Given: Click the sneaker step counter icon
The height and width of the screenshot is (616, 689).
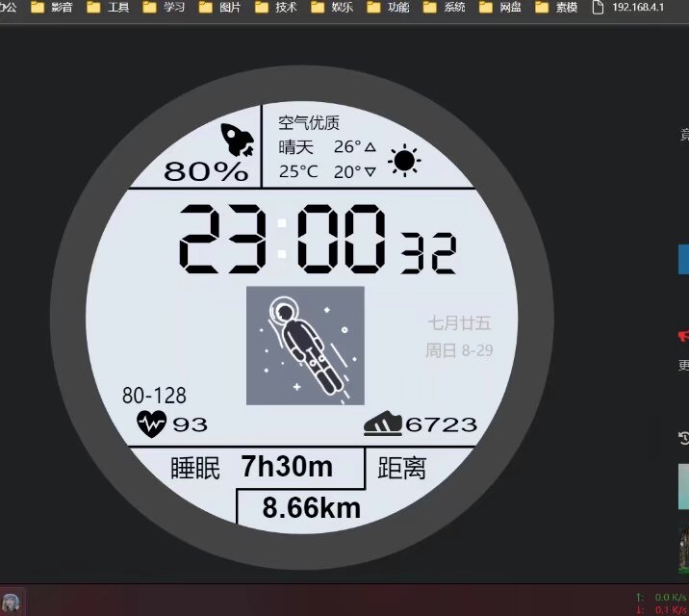Looking at the screenshot, I should (383, 423).
